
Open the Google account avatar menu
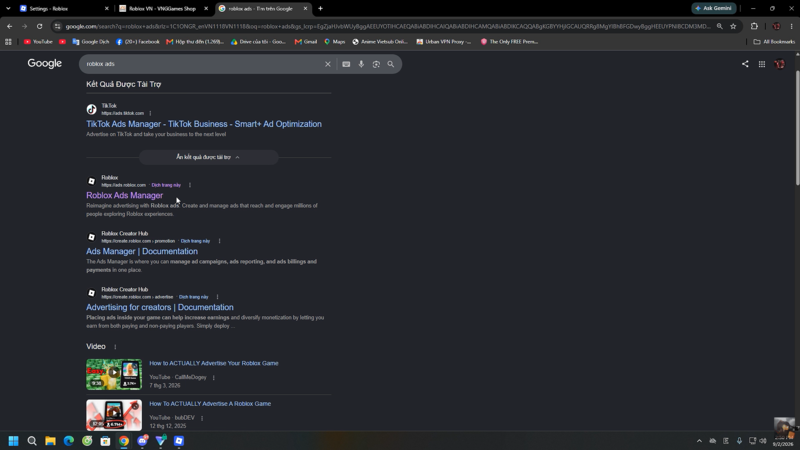pos(780,64)
